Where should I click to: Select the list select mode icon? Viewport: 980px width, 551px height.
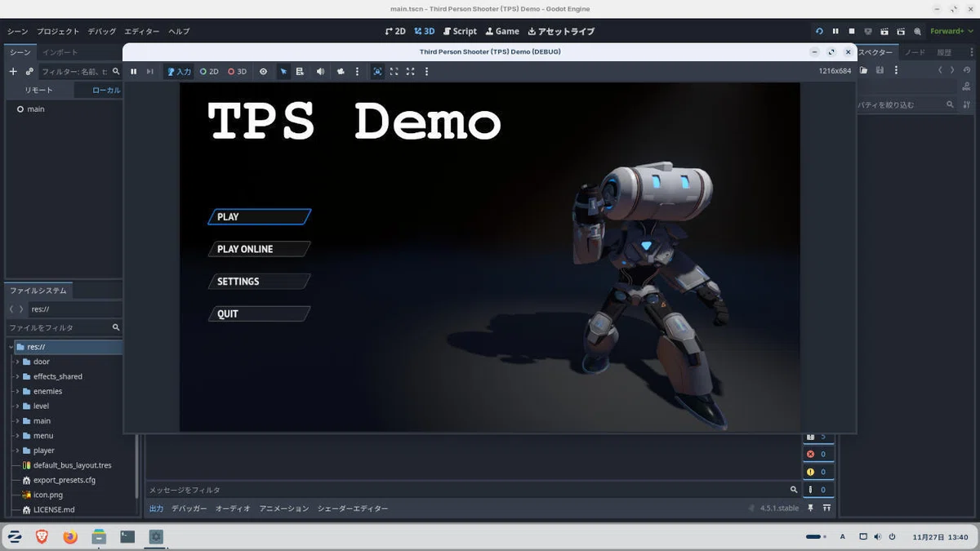point(300,72)
